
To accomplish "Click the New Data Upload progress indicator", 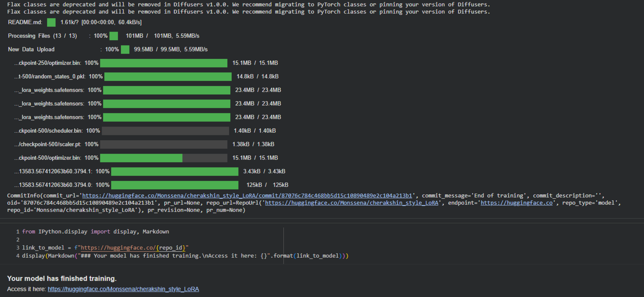I will [x=125, y=50].
